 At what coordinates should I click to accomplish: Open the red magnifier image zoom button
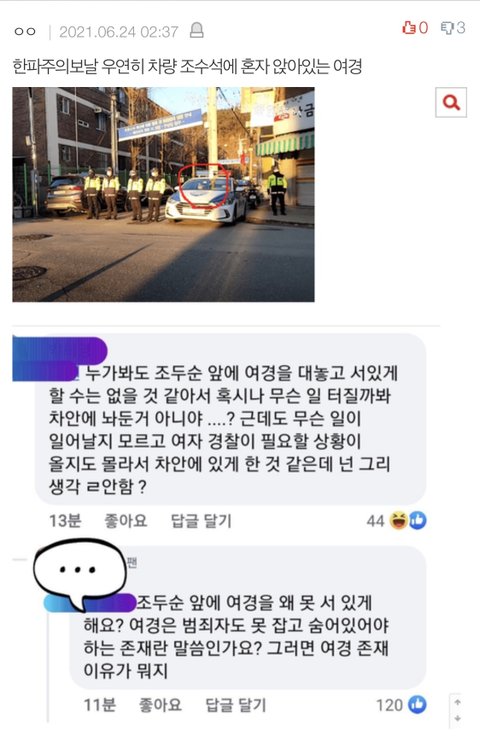451,102
